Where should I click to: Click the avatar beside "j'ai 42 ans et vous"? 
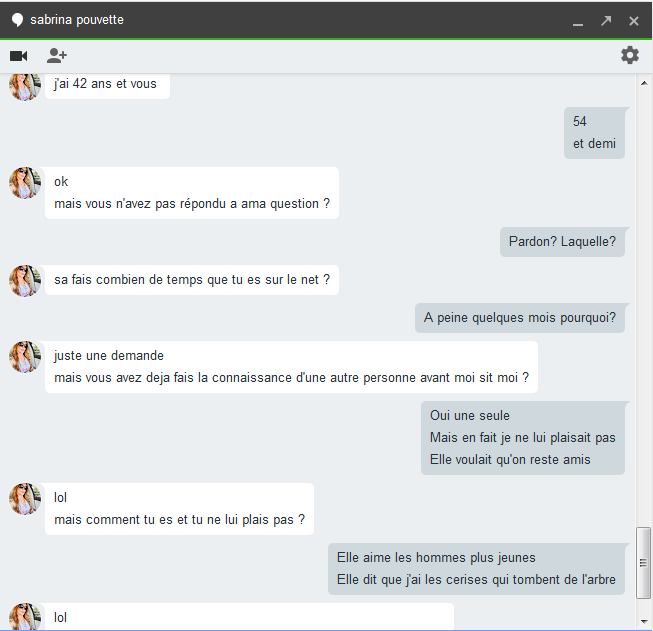coord(25,86)
